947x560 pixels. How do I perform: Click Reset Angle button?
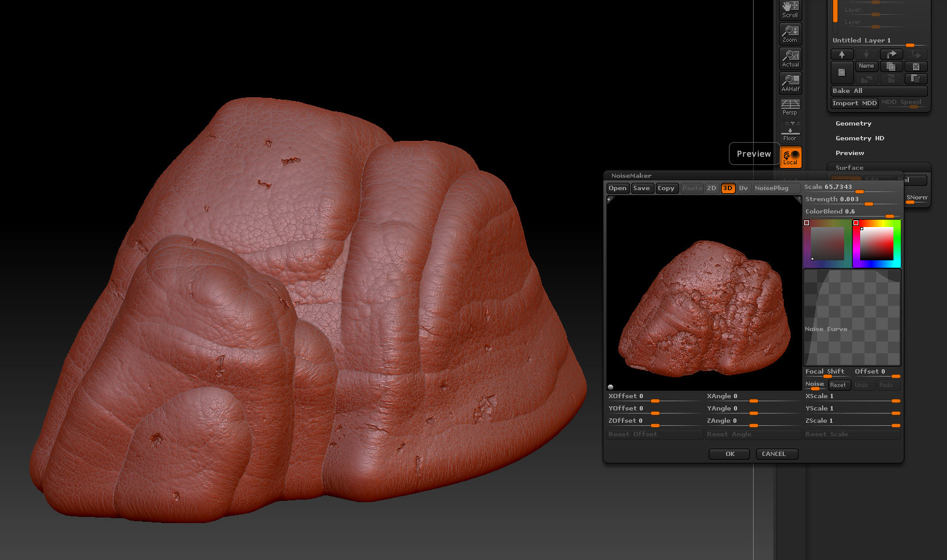753,434
